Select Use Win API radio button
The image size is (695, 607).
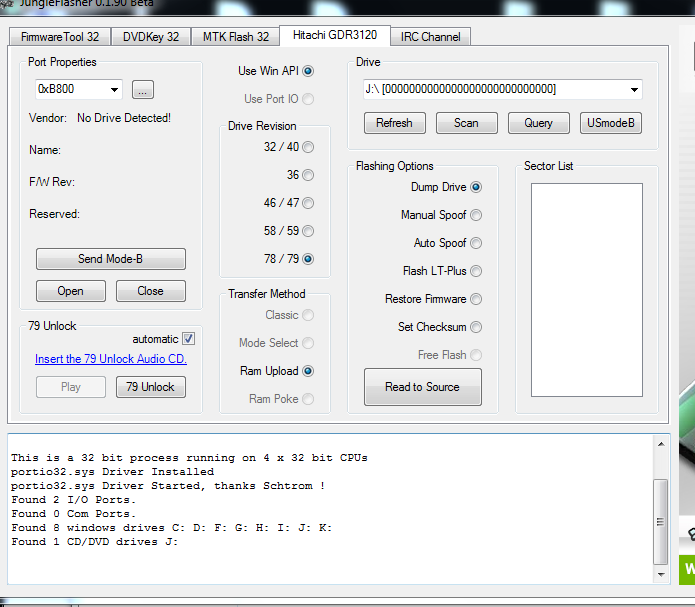click(x=308, y=71)
